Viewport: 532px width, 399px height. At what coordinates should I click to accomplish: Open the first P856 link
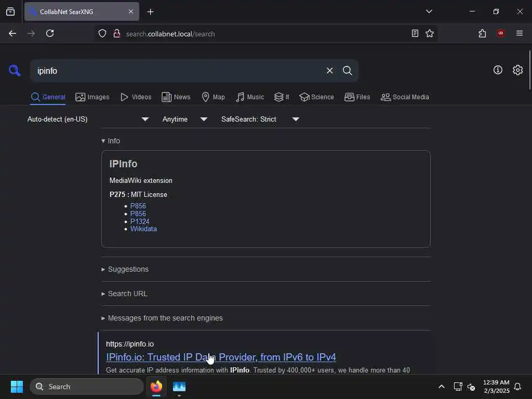tap(138, 206)
